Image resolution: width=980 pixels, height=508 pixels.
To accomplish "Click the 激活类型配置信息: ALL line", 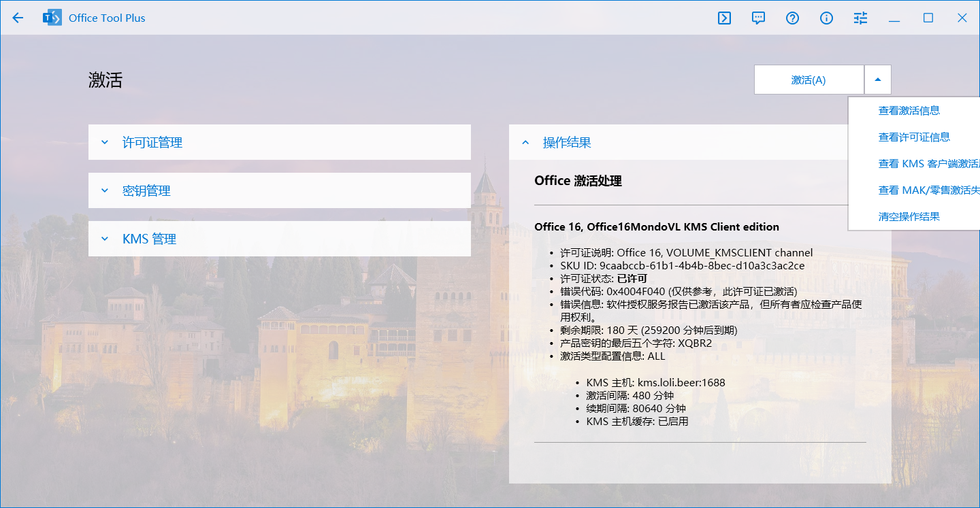I will pyautogui.click(x=612, y=356).
